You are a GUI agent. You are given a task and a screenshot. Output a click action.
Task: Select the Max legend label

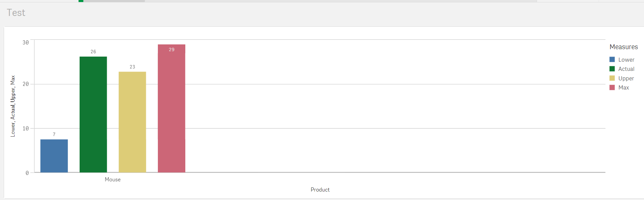(623, 87)
